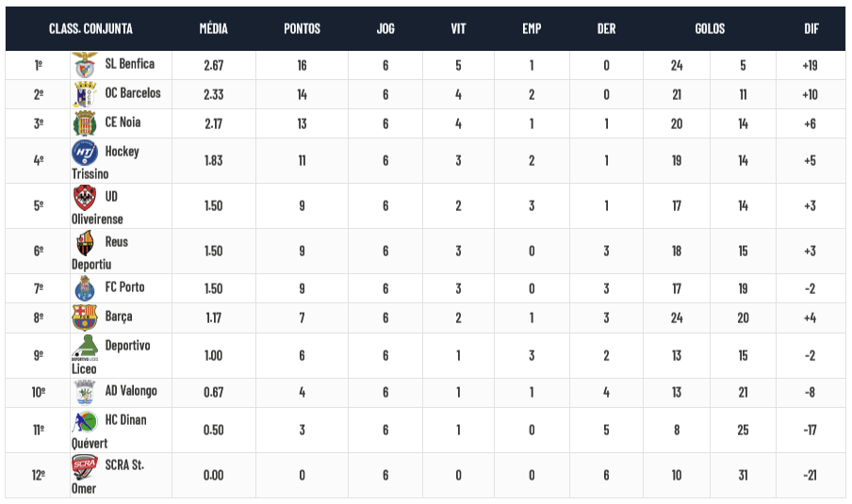The width and height of the screenshot is (852, 504).
Task: Click the HC Dinan Quévert logo
Action: coord(85,422)
